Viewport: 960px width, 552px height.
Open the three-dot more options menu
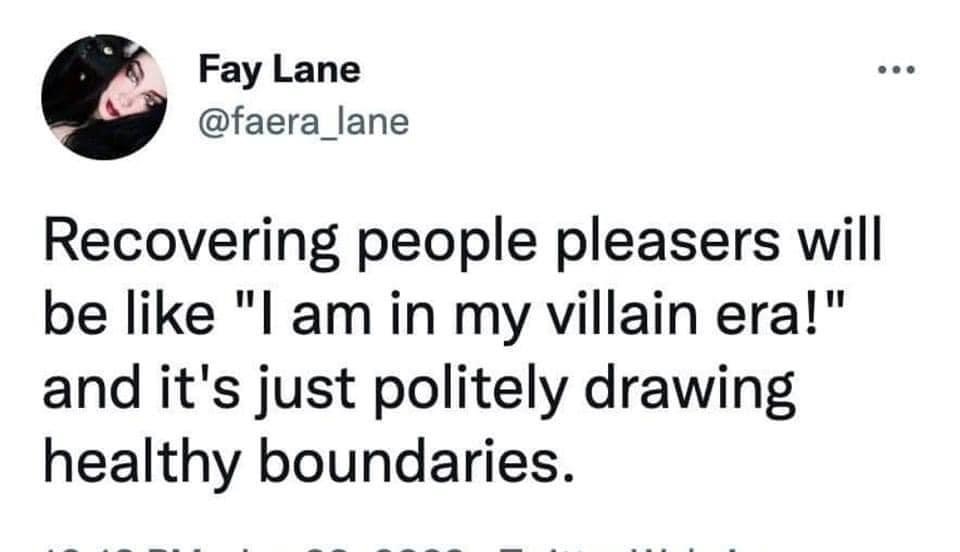[896, 70]
